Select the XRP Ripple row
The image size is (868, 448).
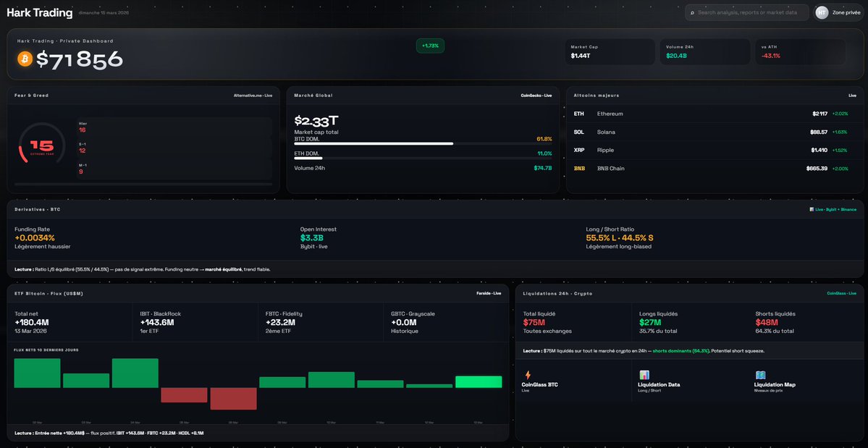tap(715, 150)
